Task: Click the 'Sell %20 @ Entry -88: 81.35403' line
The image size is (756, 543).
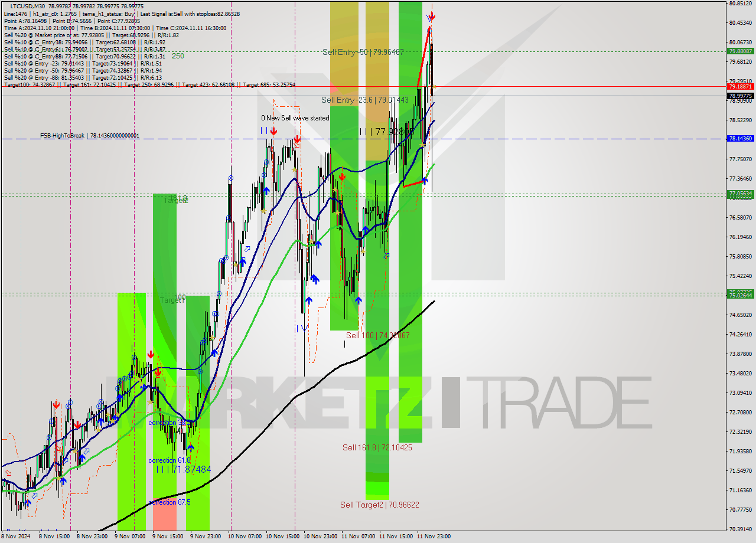Action: click(82, 77)
